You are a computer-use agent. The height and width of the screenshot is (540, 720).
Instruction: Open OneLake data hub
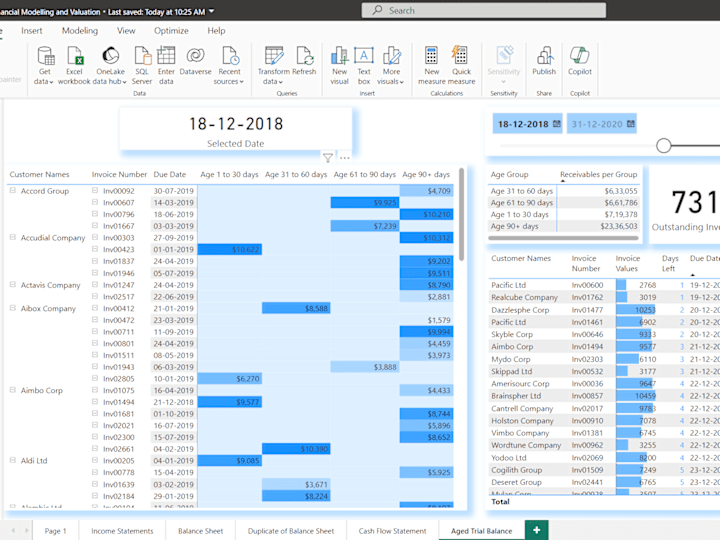(110, 66)
